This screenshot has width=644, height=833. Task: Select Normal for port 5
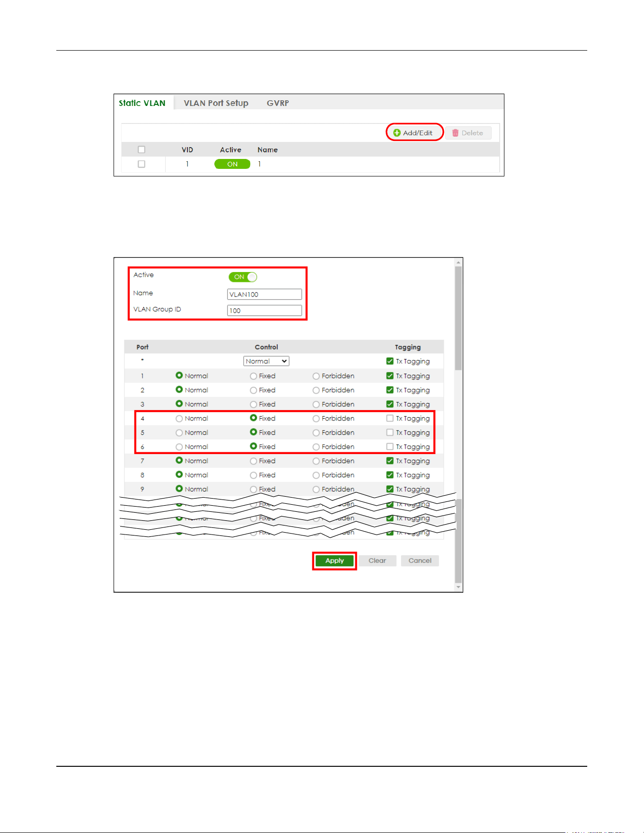coord(179,433)
